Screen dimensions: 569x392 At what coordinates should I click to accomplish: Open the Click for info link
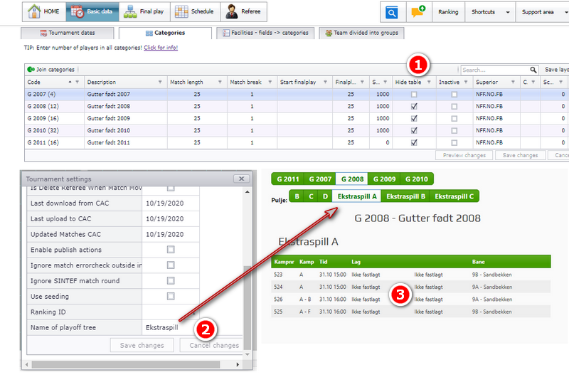161,48
